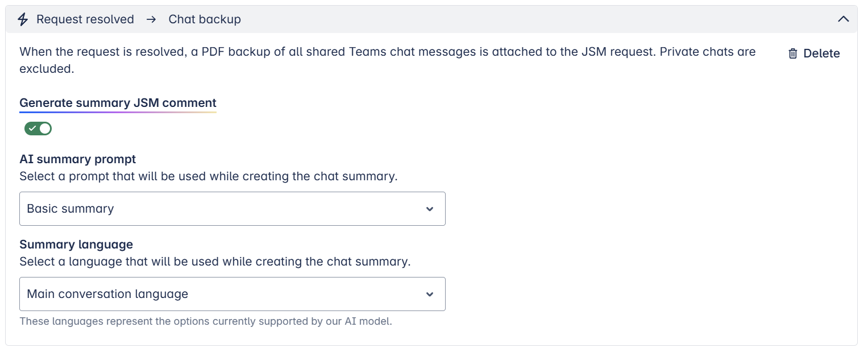The height and width of the screenshot is (352, 868).
Task: Disable Generate summary JSM comment toggle
Action: (x=38, y=129)
